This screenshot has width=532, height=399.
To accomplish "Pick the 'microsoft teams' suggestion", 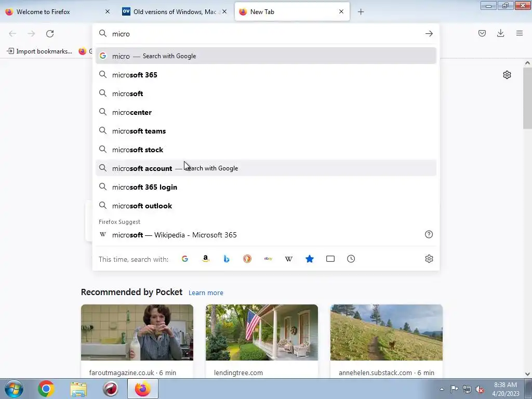I will tap(265, 130).
